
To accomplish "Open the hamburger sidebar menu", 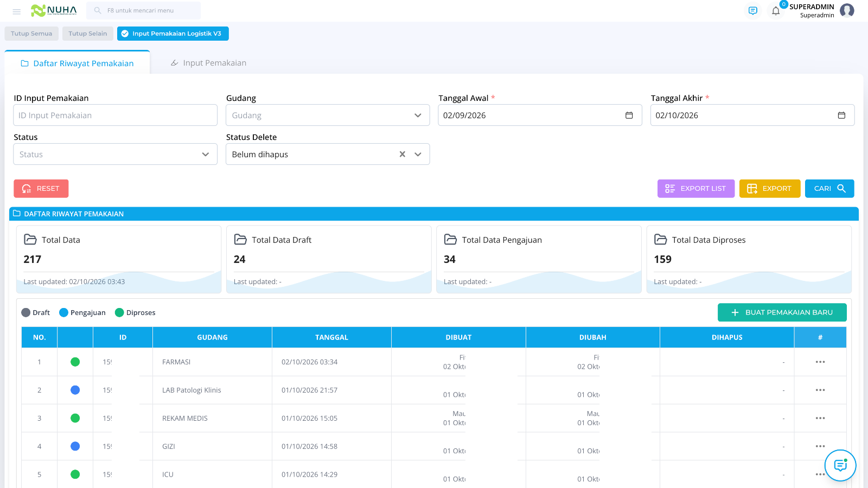I will click(17, 11).
